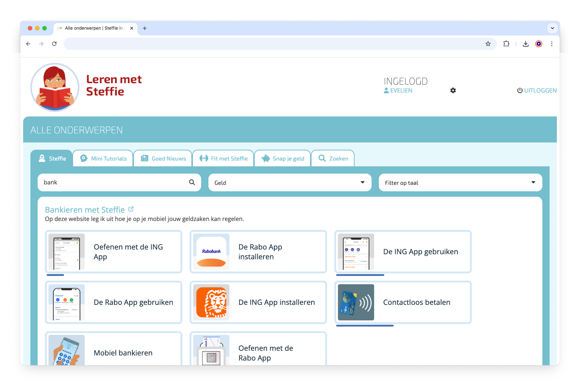The width and height of the screenshot is (580, 392).
Task: Open the Chrome three-dot menu
Action: tap(552, 44)
